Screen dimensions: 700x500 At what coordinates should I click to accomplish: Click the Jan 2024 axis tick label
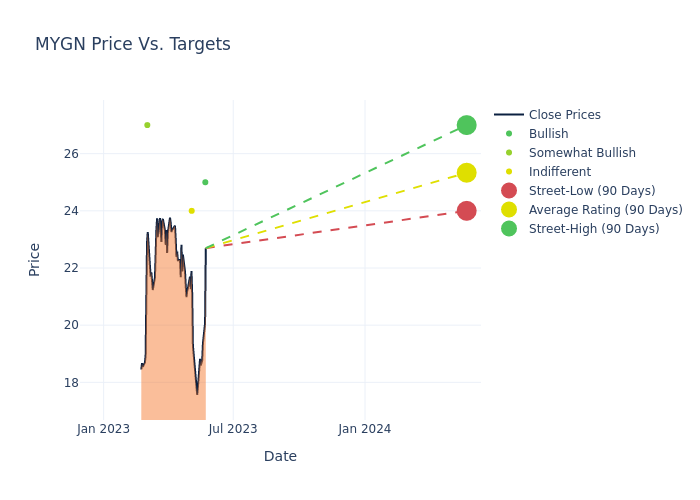pos(364,429)
